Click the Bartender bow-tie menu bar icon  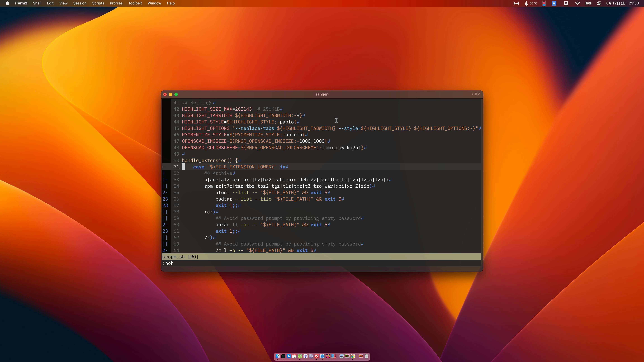tap(516, 3)
